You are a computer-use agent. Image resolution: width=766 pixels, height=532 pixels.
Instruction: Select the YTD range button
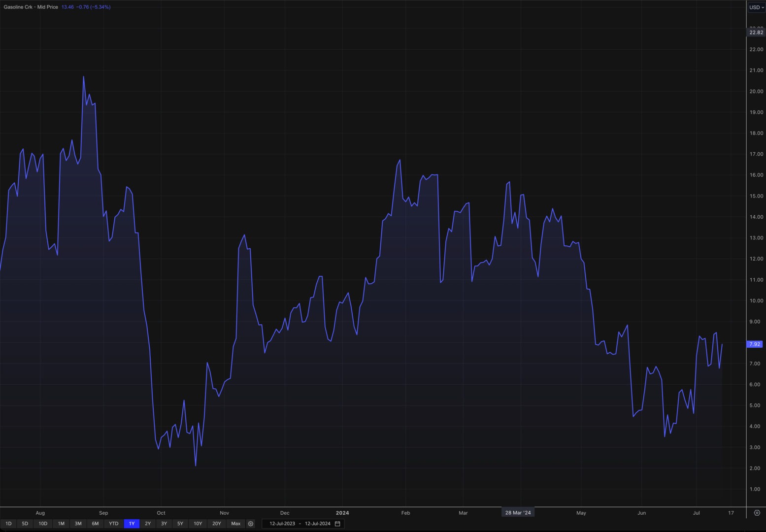114,524
